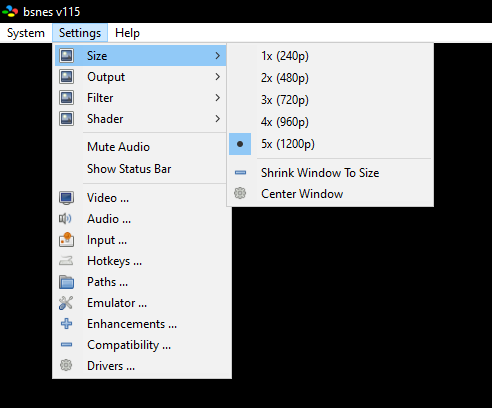Open the System menu
The width and height of the screenshot is (492, 408).
[x=26, y=33]
